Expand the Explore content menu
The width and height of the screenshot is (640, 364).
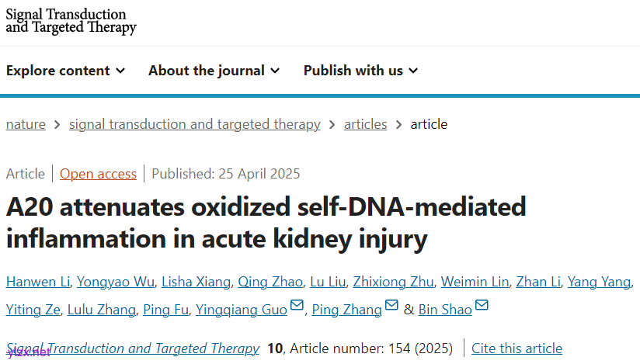click(65, 71)
